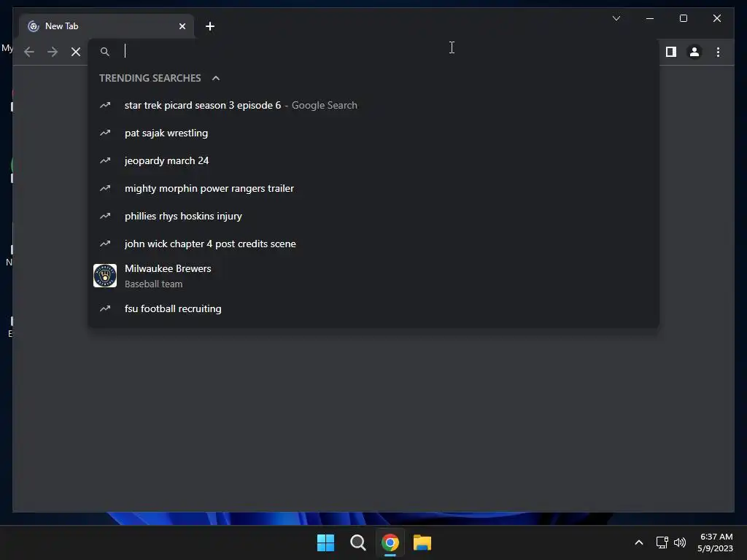Select jeopardy march 24 suggestion
747x560 pixels.
(373, 160)
